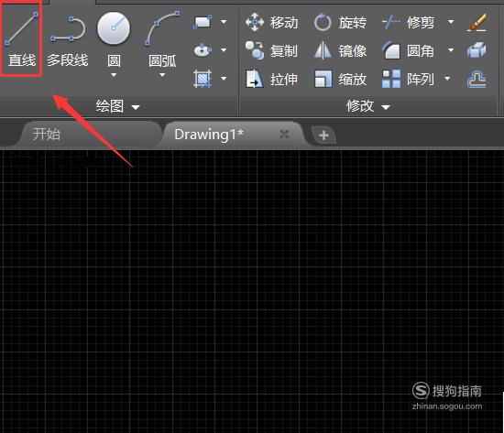The width and height of the screenshot is (504, 433).
Task: Select the 多段线 (Polyline) tool
Action: click(x=68, y=41)
